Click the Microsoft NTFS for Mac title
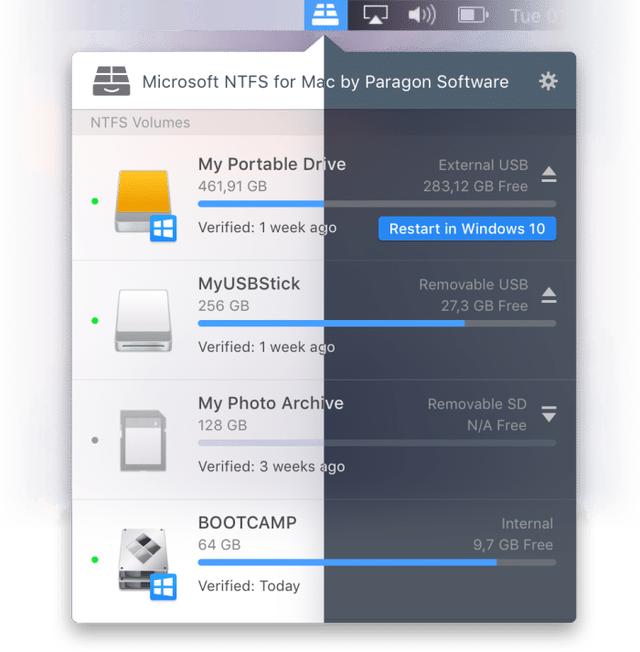Image resolution: width=640 pixels, height=652 pixels. point(326,82)
